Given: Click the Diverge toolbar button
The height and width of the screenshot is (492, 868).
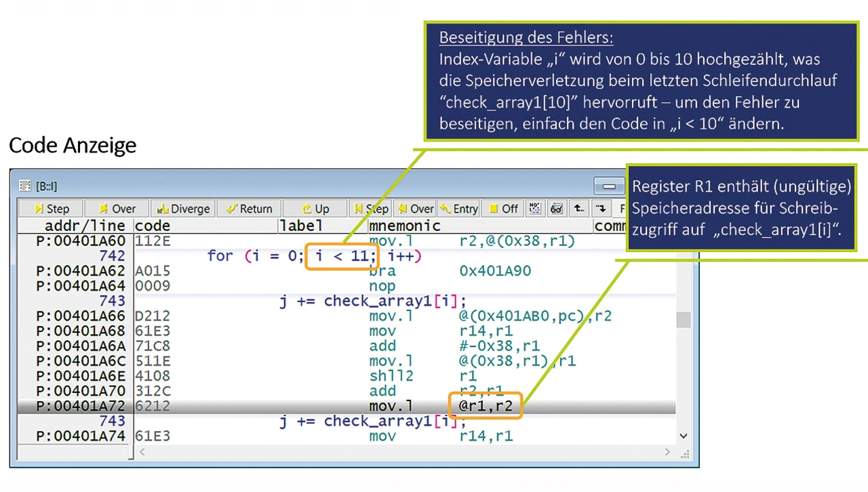Looking at the screenshot, I should click(x=184, y=209).
